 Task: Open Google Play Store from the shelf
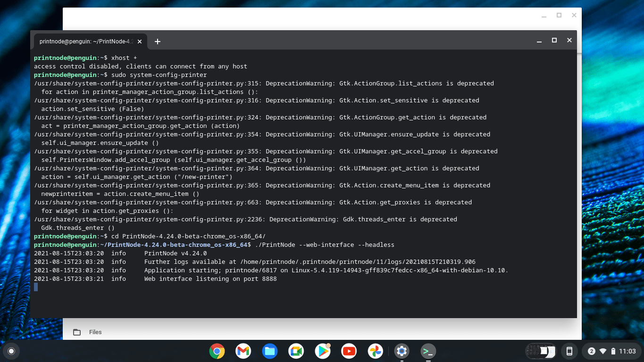323,351
